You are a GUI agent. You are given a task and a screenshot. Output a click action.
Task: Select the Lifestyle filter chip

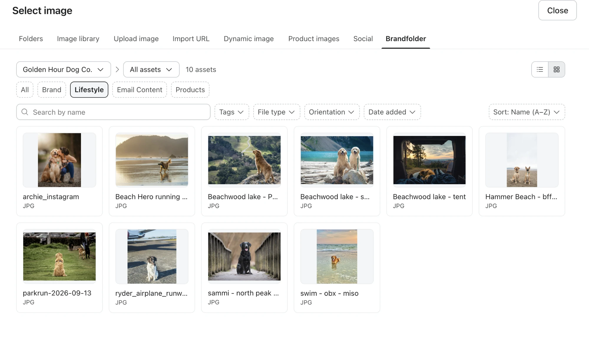click(x=89, y=90)
